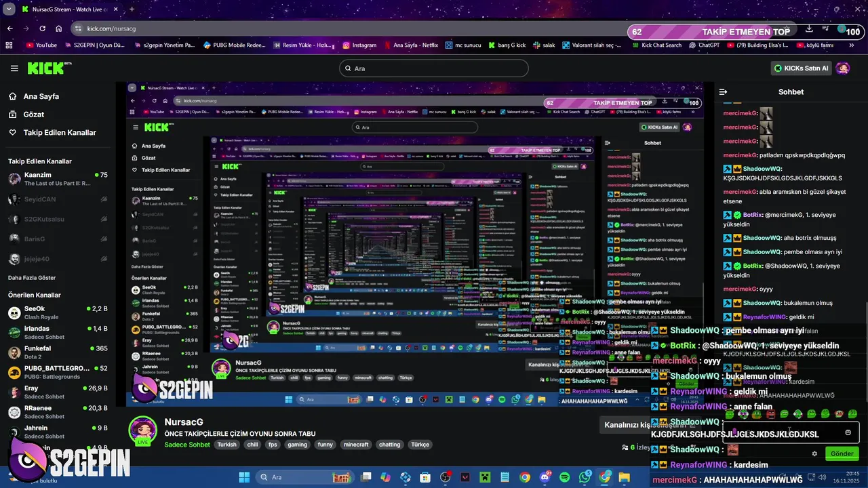Open the browser tab search dropdown
Viewport: 868px width, 488px height.
pyautogui.click(x=7, y=9)
